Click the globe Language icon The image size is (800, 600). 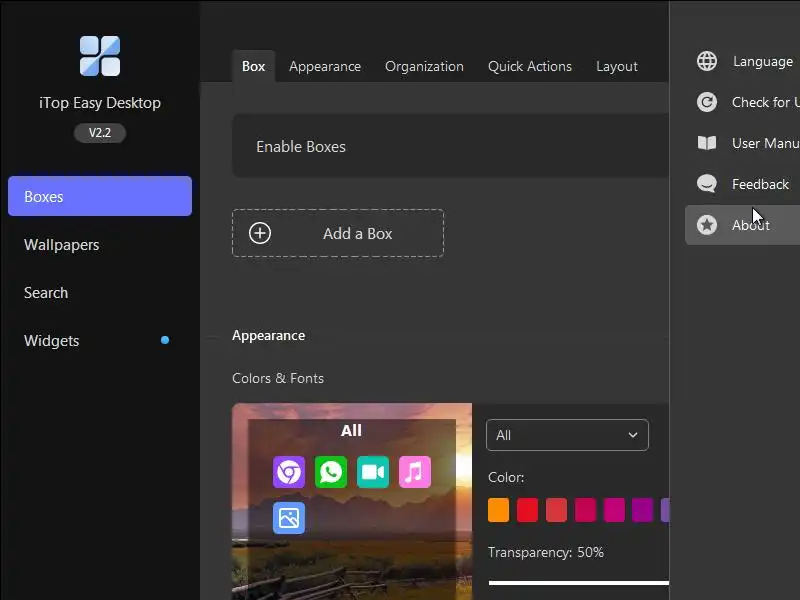click(707, 61)
